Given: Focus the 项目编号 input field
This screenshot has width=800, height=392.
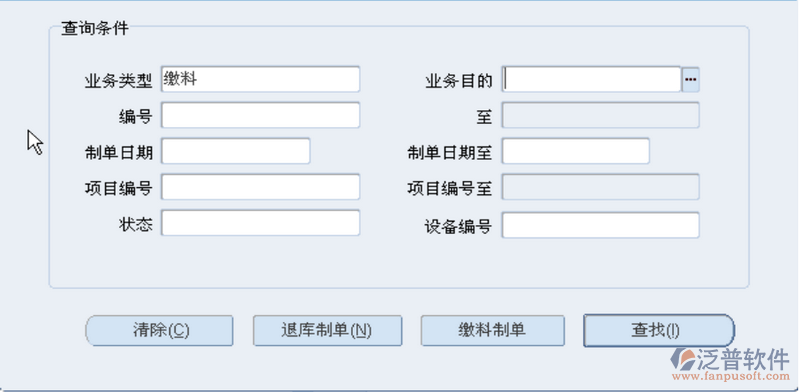Looking at the screenshot, I should point(260,187).
